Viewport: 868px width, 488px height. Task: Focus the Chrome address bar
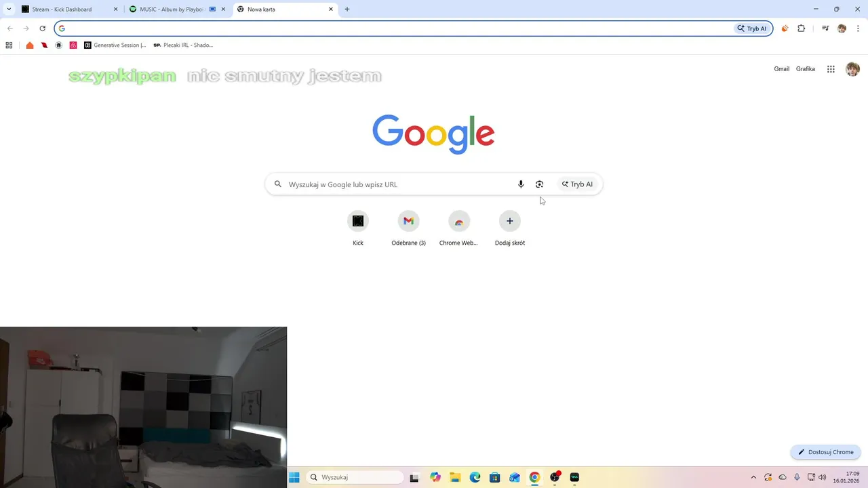pyautogui.click(x=414, y=28)
